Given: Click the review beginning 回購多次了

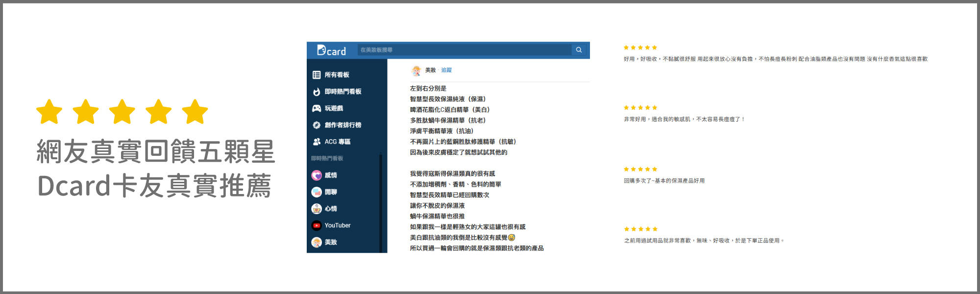Looking at the screenshot, I should (664, 181).
